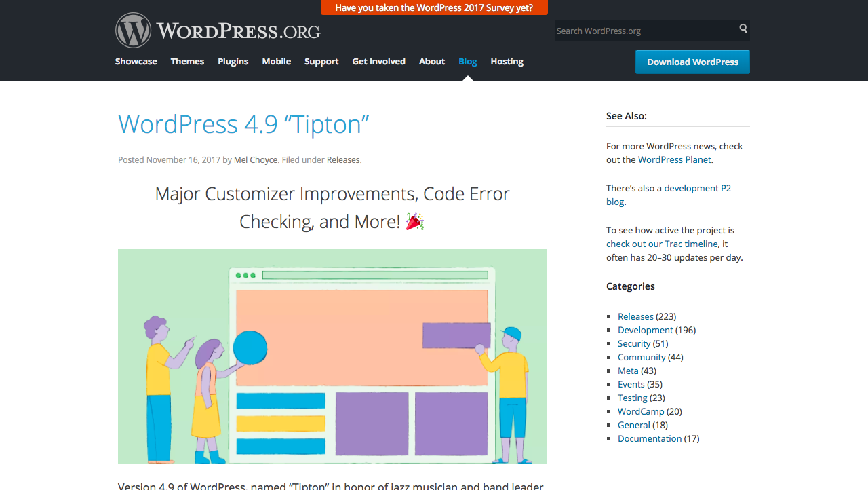Click the WordPress.org wordmark text
Screen dimensions: 868x490
click(238, 31)
